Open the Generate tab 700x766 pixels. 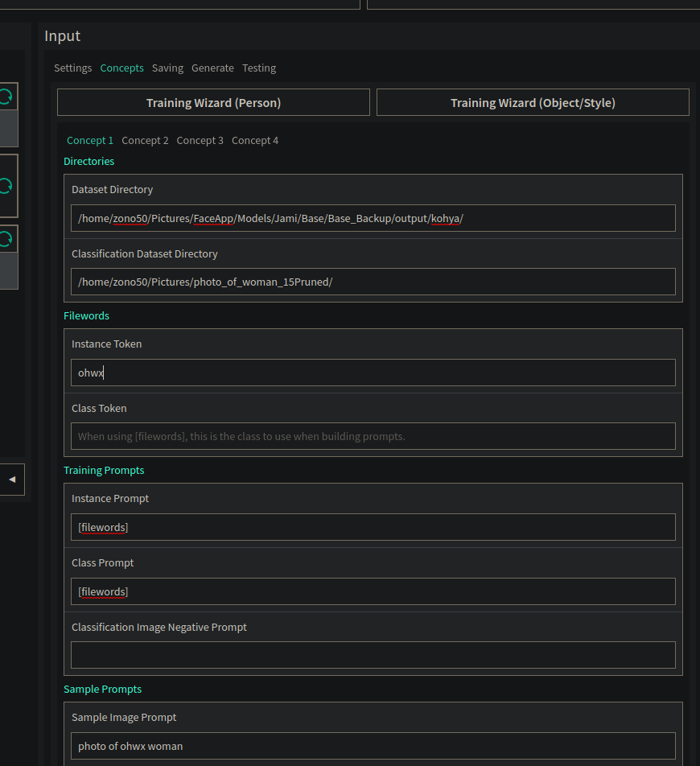pos(212,68)
